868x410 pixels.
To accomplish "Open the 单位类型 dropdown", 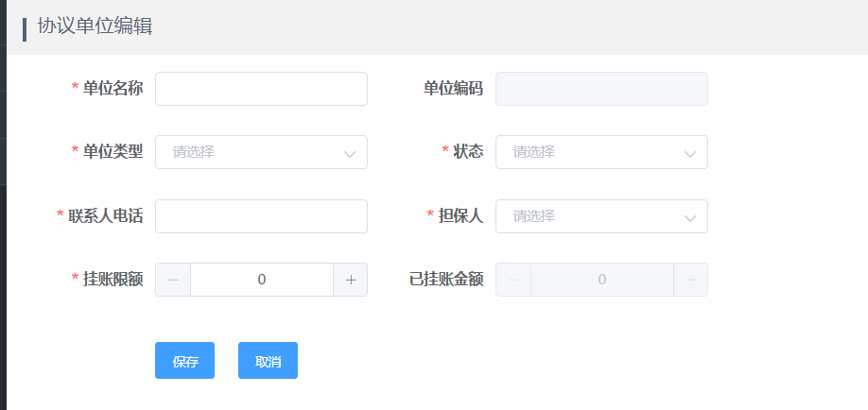I will coord(261,152).
